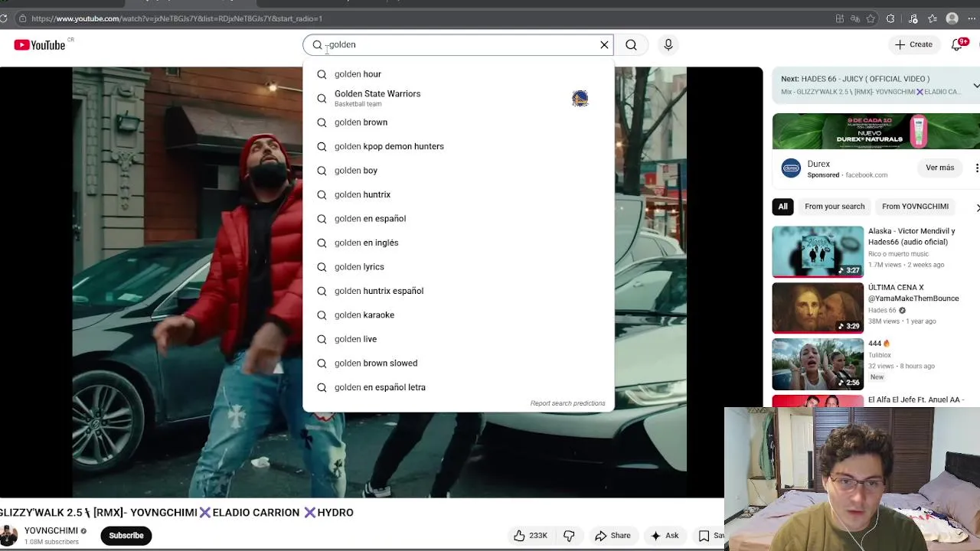Viewport: 980px width, 551px height.
Task: Click the translate page icon
Action: click(x=855, y=18)
